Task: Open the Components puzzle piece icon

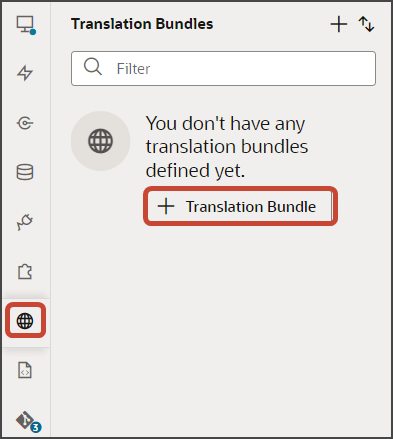Action: [x=25, y=271]
